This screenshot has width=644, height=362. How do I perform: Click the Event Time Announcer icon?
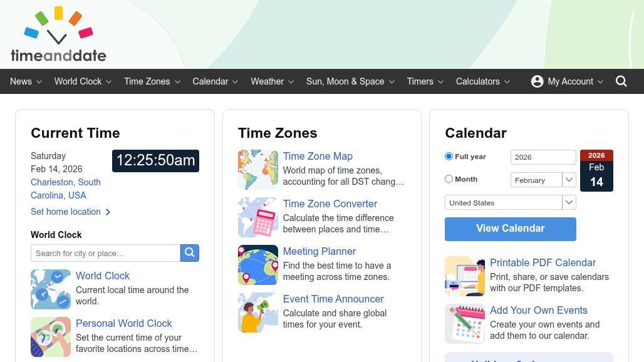point(257,313)
